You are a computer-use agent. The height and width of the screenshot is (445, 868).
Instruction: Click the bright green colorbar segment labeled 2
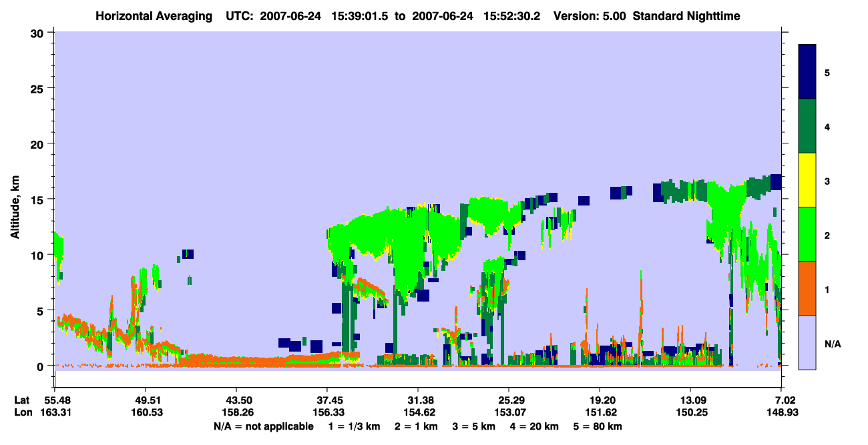point(807,234)
